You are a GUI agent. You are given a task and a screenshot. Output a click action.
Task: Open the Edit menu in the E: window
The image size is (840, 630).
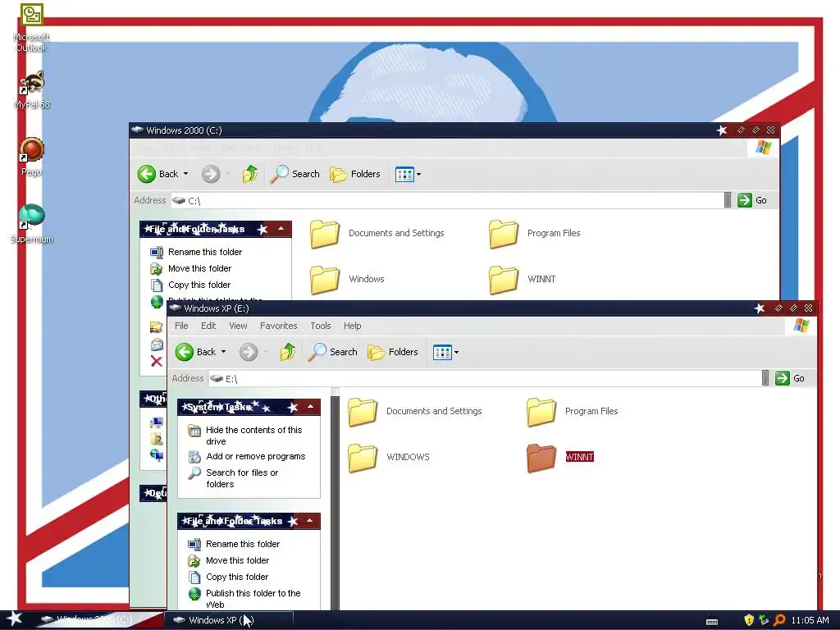tap(208, 326)
